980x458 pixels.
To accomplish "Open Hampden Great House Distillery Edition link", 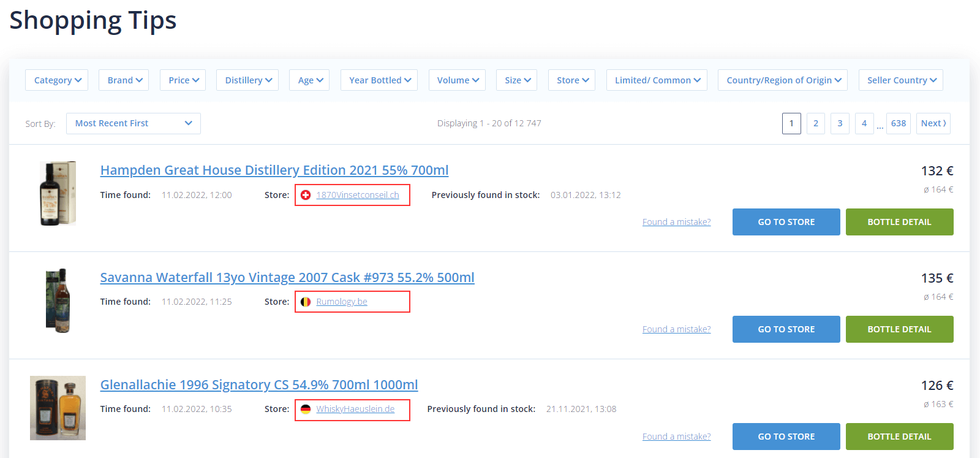I will (x=274, y=170).
